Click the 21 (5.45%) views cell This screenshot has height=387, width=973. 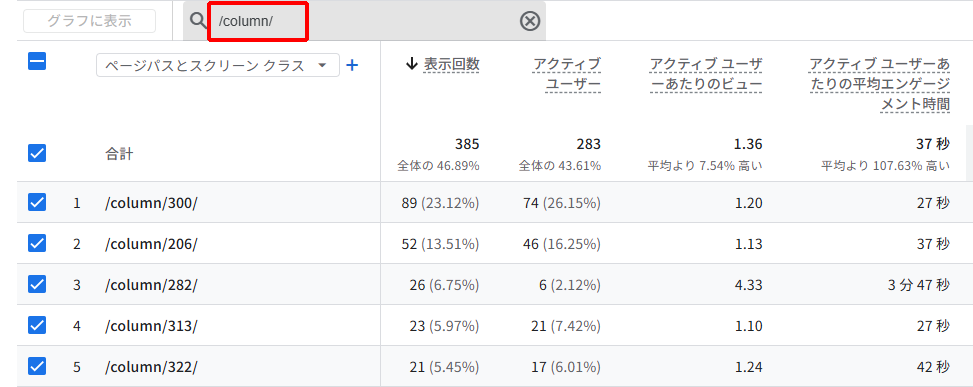[444, 367]
